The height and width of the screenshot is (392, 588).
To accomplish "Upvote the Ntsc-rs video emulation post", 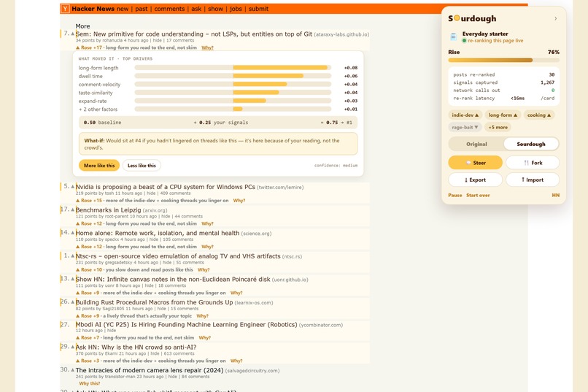I will 73,255.
